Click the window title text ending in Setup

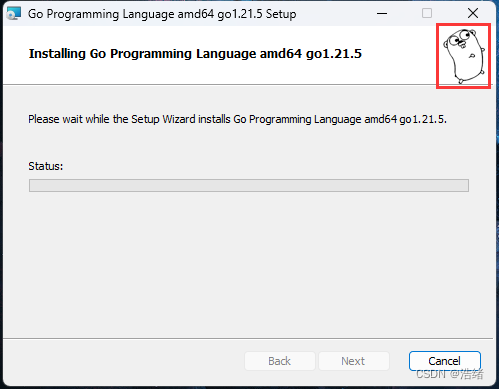(162, 14)
